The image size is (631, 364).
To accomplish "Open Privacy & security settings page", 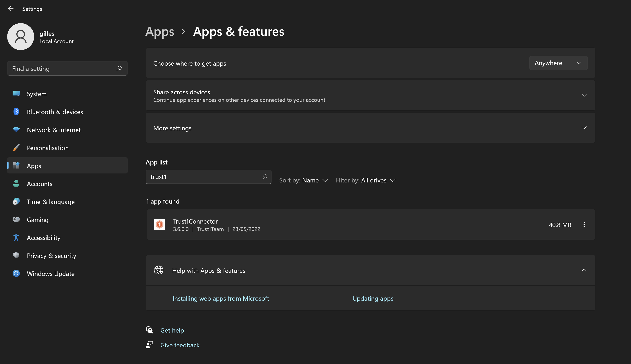I will (51, 255).
